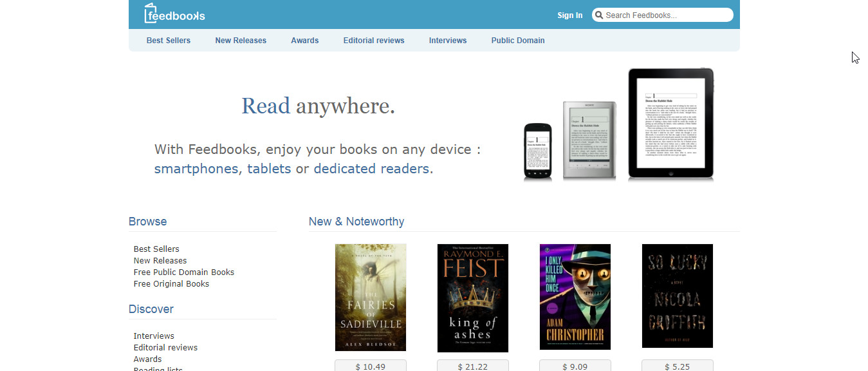Viewport: 868px width, 371px height.
Task: Open The Fairies of Sadieville book cover
Action: click(371, 298)
